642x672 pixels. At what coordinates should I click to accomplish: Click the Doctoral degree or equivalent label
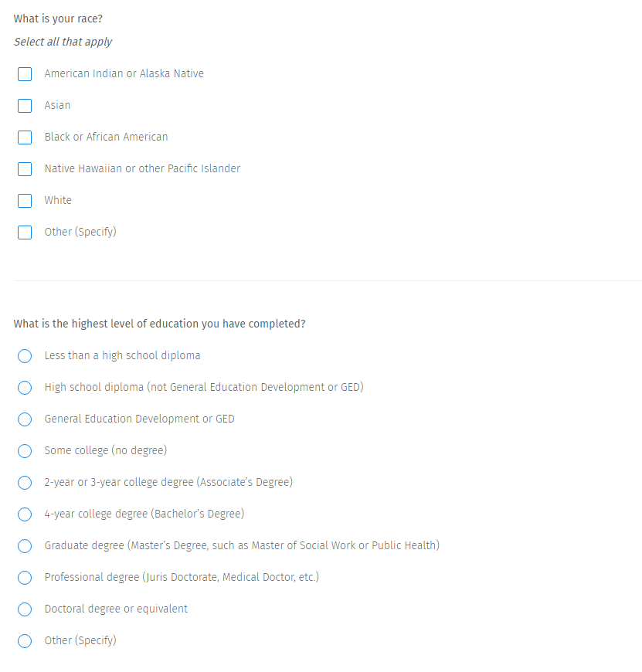click(x=116, y=609)
